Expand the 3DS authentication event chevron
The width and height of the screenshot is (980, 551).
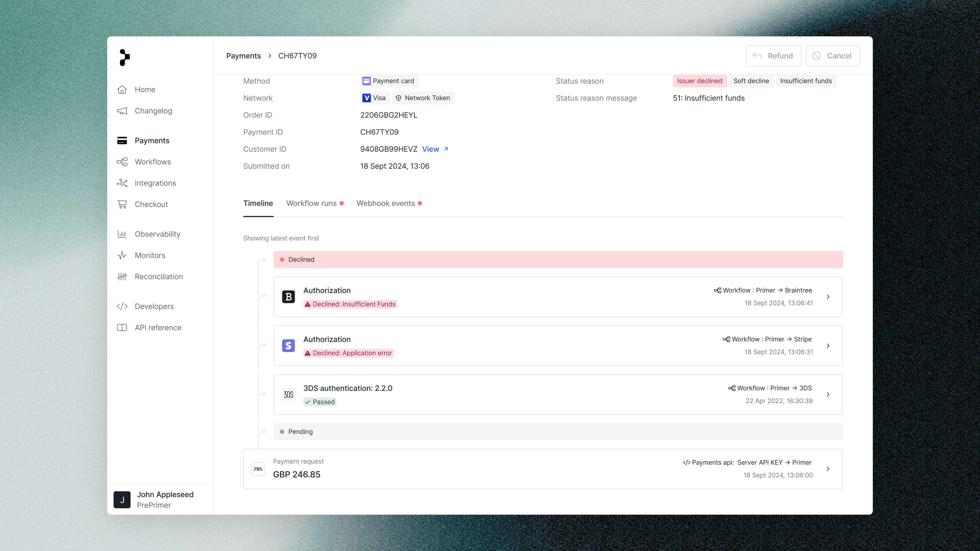[x=828, y=395]
